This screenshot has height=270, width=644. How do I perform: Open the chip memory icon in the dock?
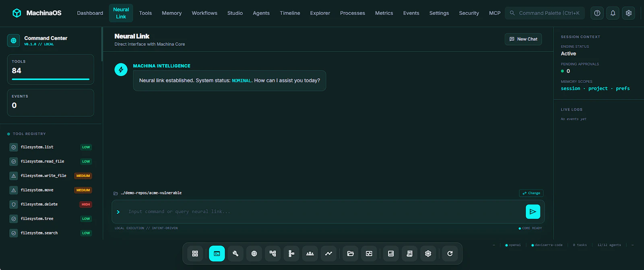[x=254, y=254]
